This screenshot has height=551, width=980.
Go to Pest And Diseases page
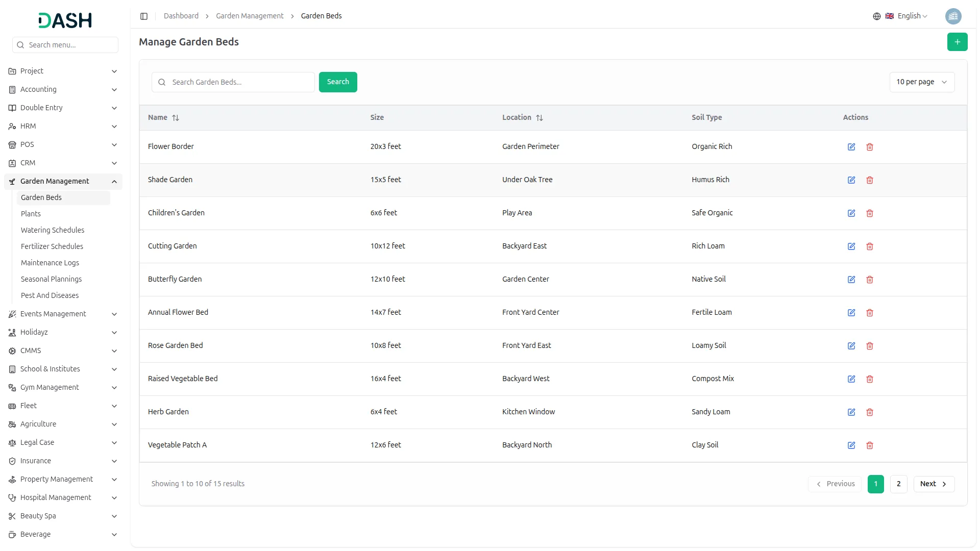coord(50,295)
